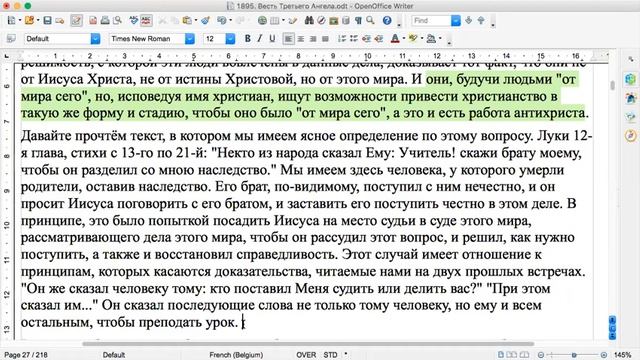Toggle bulleted list icon
This screenshot has height=360, width=640.
(x=354, y=39)
